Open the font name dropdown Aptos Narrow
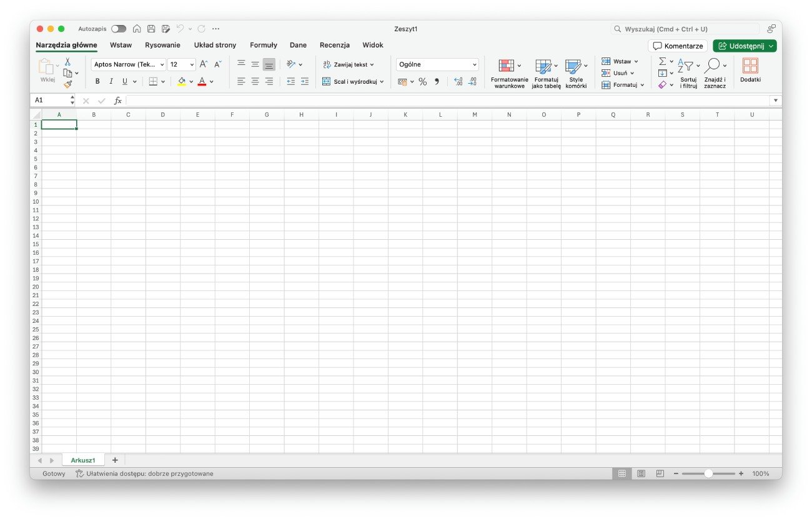The image size is (812, 519). (x=162, y=64)
